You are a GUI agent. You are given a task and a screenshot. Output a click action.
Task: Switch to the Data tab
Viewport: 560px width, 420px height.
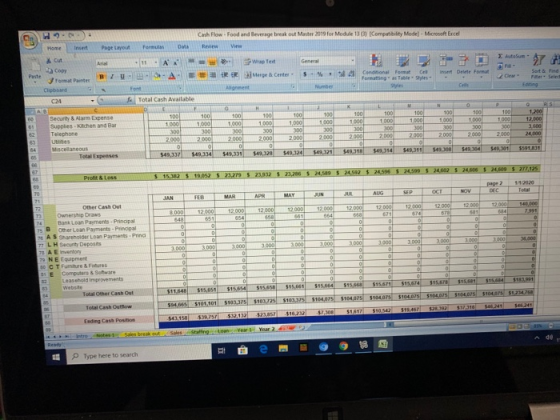click(x=183, y=47)
